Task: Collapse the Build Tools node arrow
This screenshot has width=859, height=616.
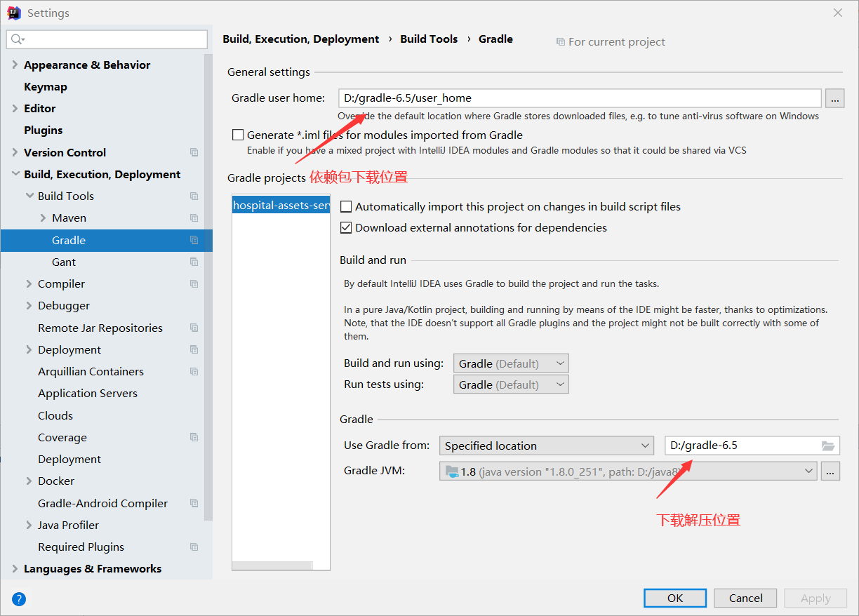Action: [x=29, y=196]
